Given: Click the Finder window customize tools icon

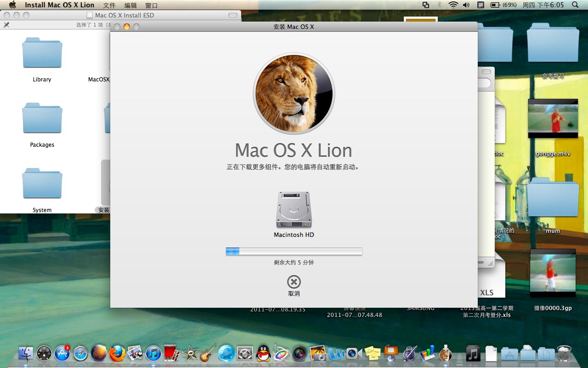Looking at the screenshot, I should [6, 25].
